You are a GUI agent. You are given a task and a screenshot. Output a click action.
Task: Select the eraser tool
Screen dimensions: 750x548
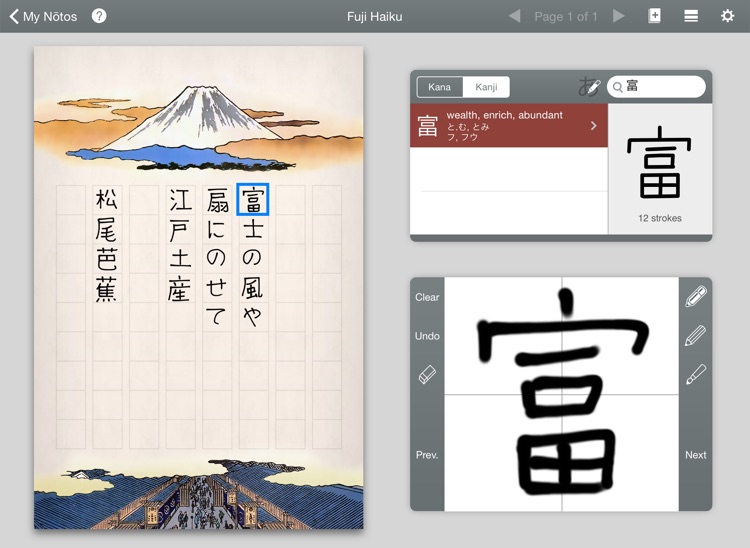pyautogui.click(x=427, y=374)
